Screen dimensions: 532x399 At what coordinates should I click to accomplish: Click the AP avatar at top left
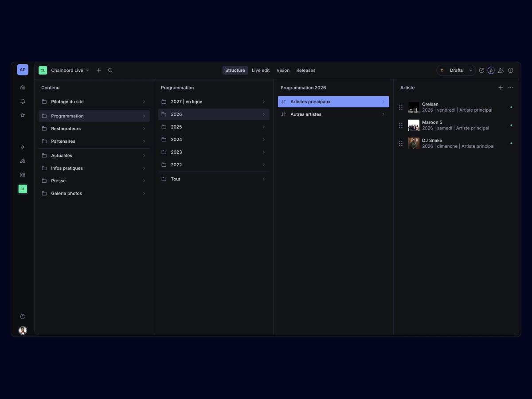[23, 70]
